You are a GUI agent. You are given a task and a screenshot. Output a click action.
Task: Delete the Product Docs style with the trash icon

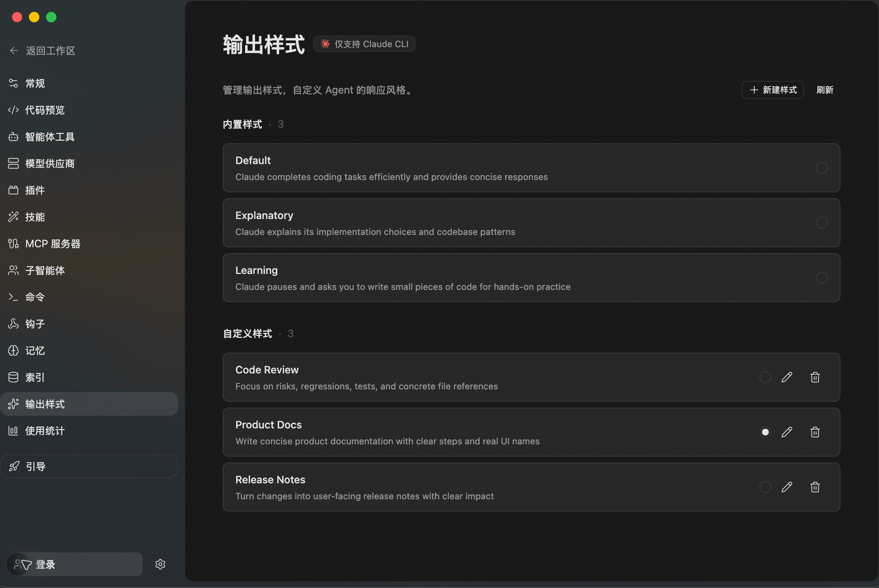click(x=815, y=432)
